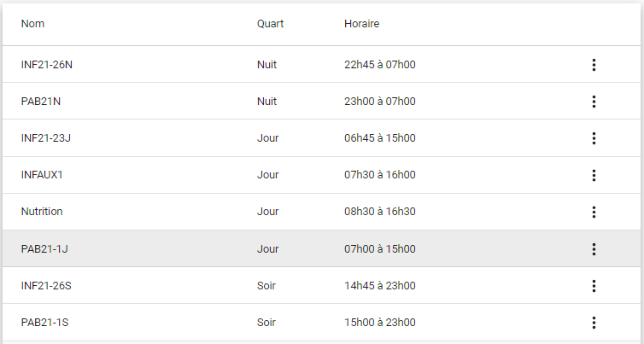Show more actions for INFAUX1
The image size is (644, 344).
[594, 175]
